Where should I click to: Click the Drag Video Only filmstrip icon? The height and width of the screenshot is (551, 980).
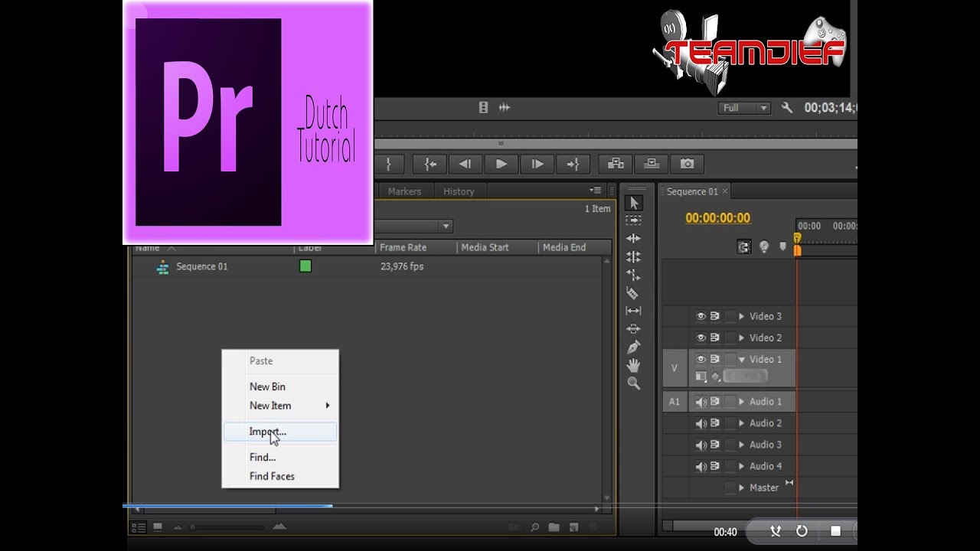483,108
